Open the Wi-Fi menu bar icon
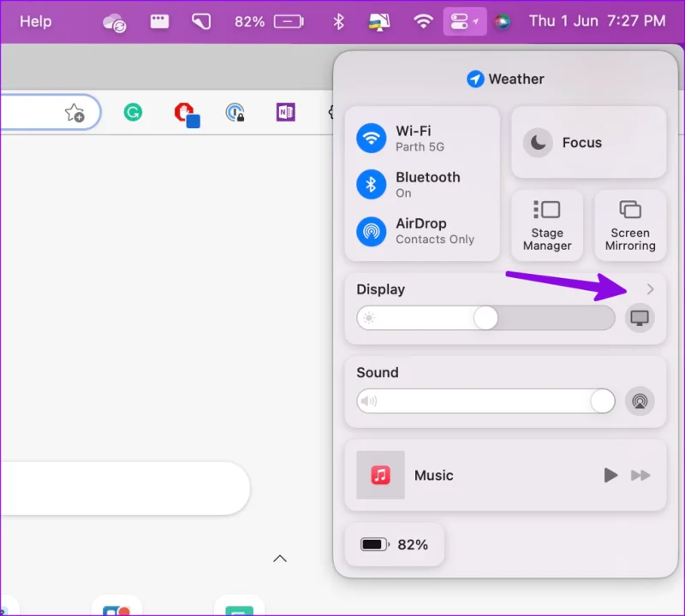 [x=423, y=21]
